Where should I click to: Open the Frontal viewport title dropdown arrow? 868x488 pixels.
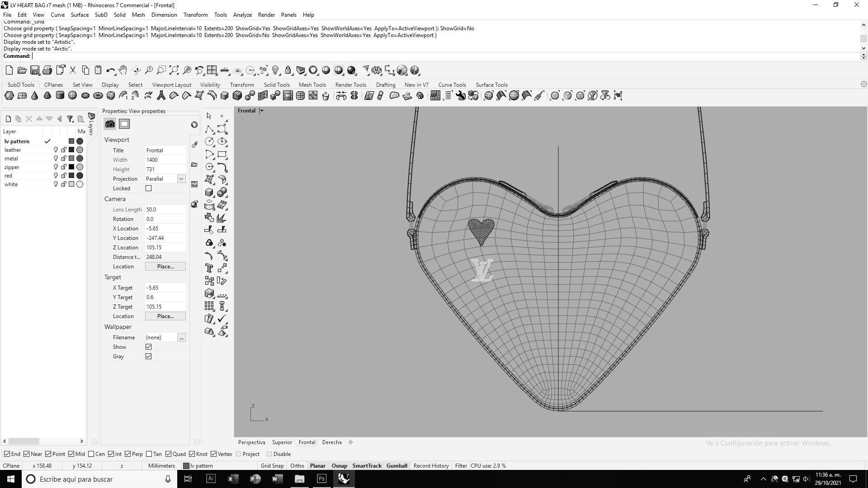coord(261,111)
